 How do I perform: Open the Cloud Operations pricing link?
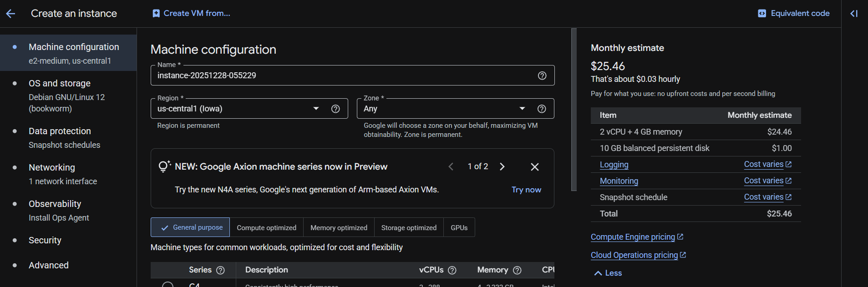[x=634, y=255]
